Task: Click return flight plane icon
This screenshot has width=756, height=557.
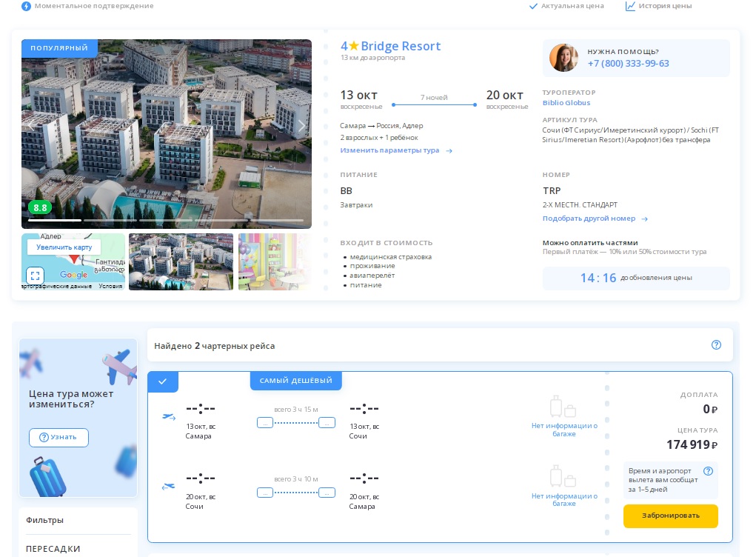Action: pyautogui.click(x=168, y=487)
